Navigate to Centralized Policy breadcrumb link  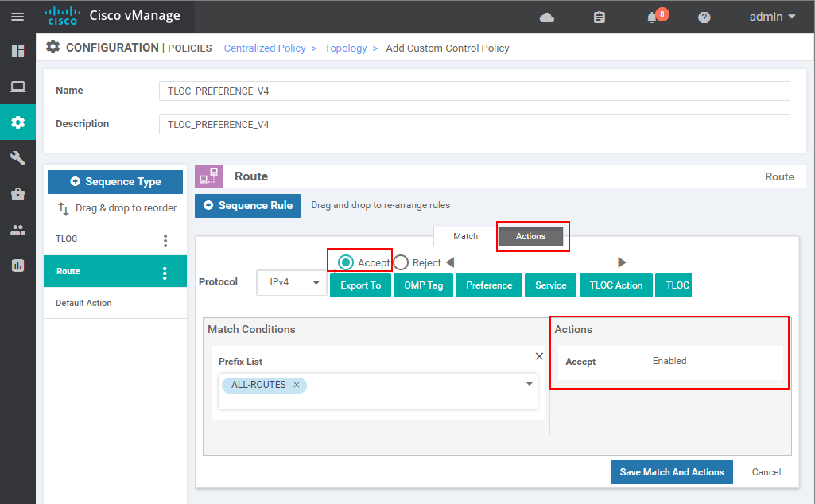click(265, 48)
